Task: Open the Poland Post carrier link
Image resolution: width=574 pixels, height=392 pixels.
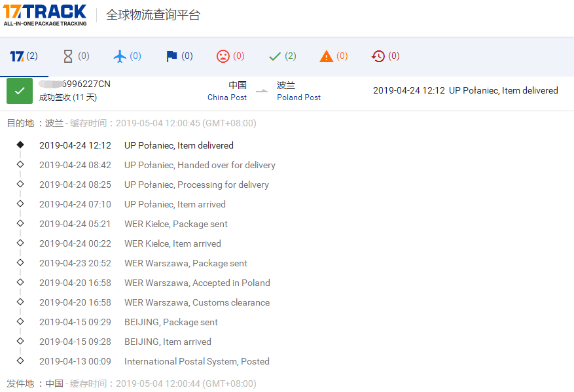Action: [x=298, y=98]
